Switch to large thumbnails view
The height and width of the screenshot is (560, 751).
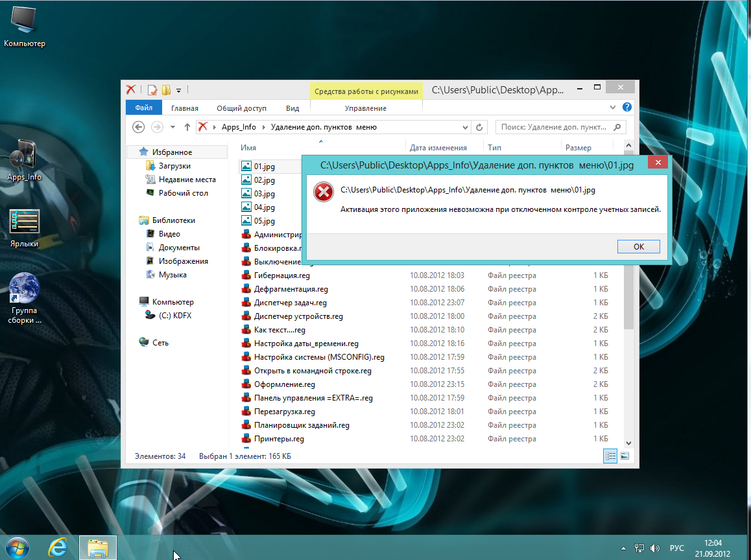[x=625, y=456]
